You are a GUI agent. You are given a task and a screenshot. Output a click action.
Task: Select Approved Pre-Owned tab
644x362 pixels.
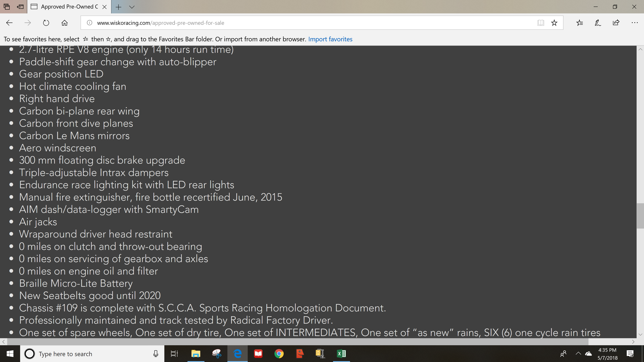click(x=67, y=7)
